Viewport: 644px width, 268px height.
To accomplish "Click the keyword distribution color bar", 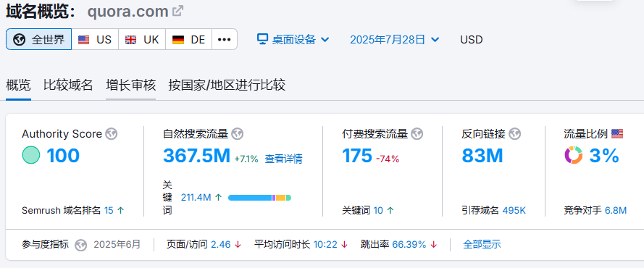I will coord(259,198).
